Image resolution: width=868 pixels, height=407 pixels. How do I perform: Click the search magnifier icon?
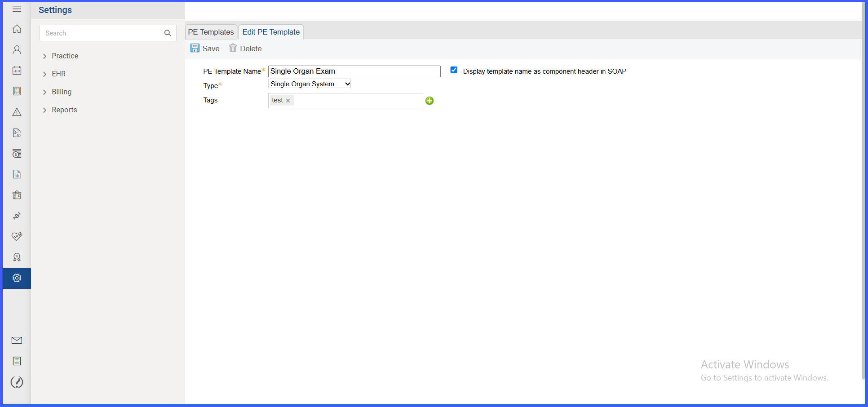(168, 33)
